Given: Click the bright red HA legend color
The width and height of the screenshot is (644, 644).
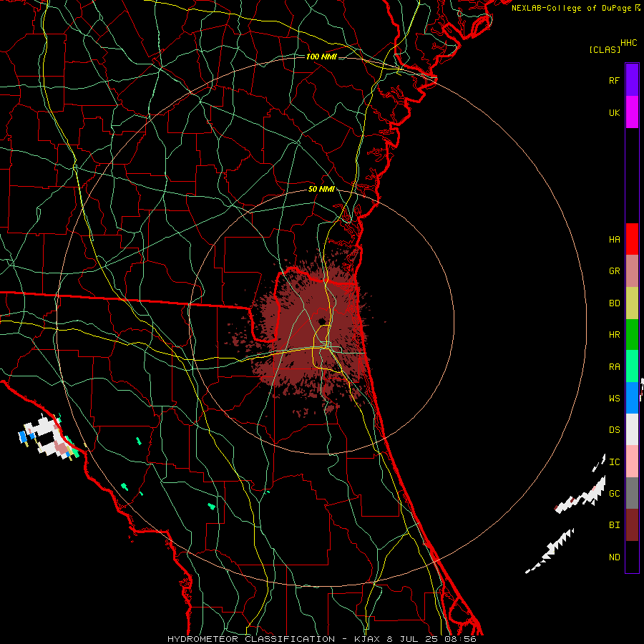Looking at the screenshot, I should pyautogui.click(x=632, y=239).
